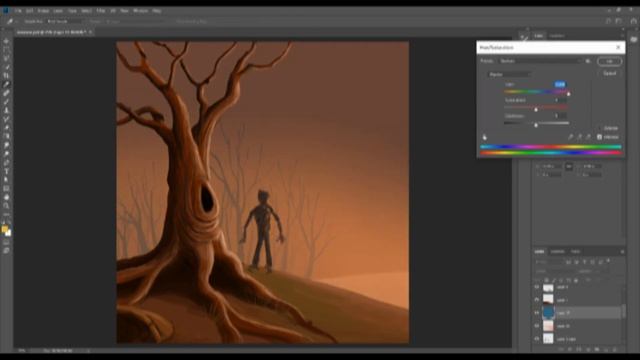The height and width of the screenshot is (360, 640).
Task: Open the Layers panel flyout menu
Action: pyautogui.click(x=622, y=252)
